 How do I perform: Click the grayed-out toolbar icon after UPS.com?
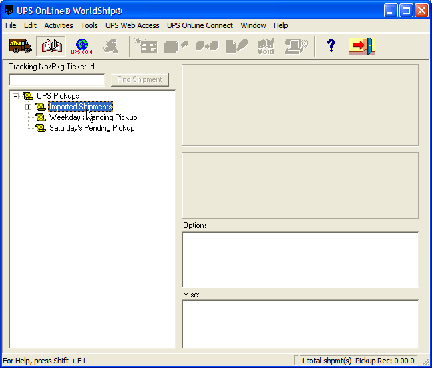111,46
